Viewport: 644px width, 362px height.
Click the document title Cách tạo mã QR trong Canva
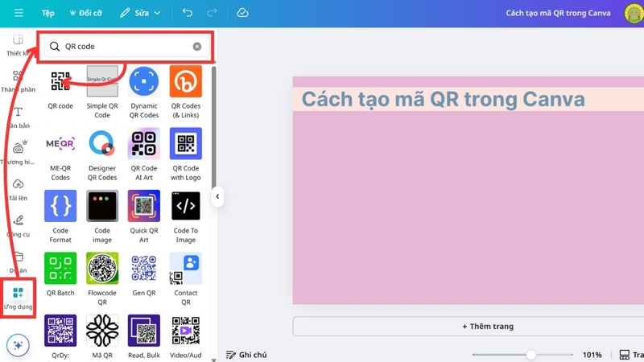tap(558, 13)
